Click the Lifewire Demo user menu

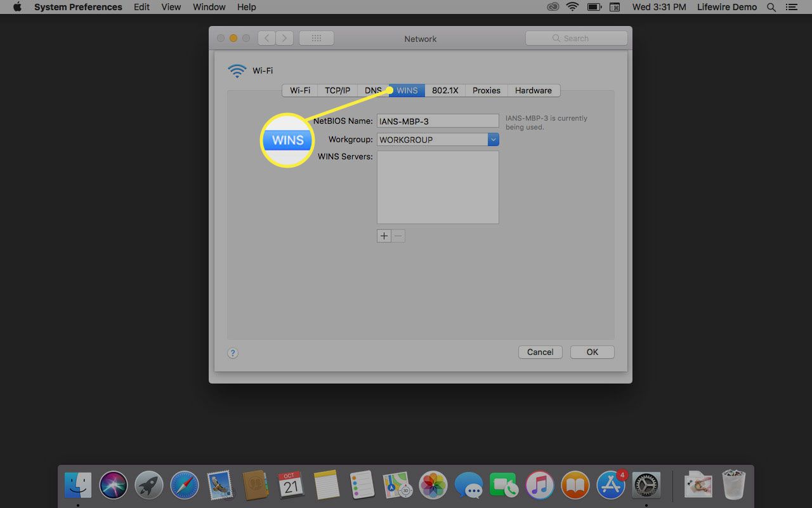coord(727,7)
